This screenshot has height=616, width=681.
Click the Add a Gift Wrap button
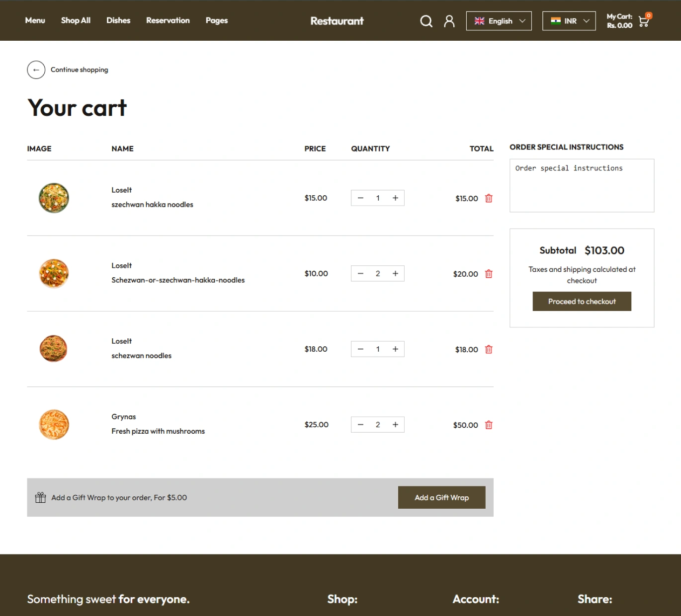(x=441, y=497)
